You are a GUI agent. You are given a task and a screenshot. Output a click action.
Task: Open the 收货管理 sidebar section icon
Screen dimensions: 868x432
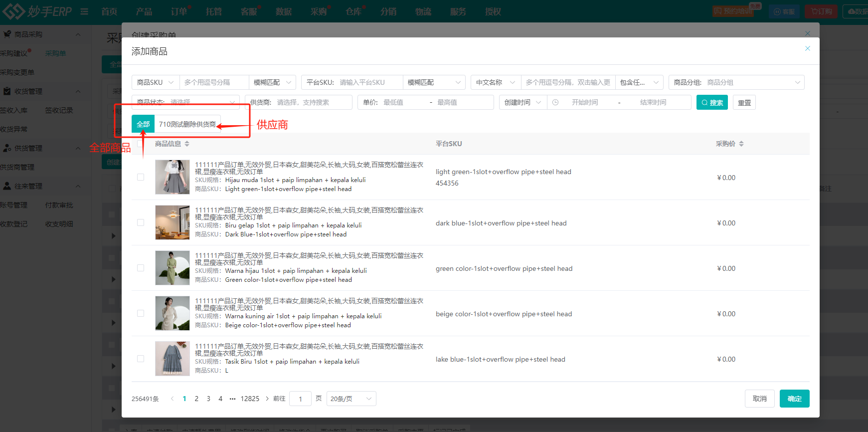click(7, 91)
